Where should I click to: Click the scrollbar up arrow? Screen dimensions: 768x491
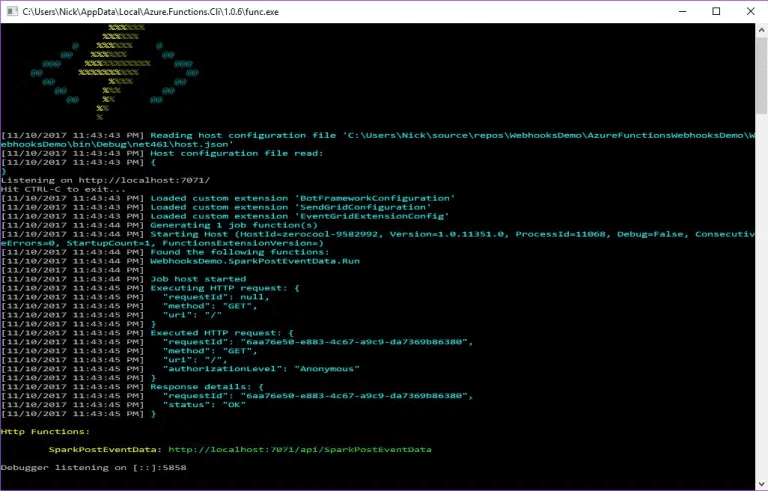tap(762, 29)
